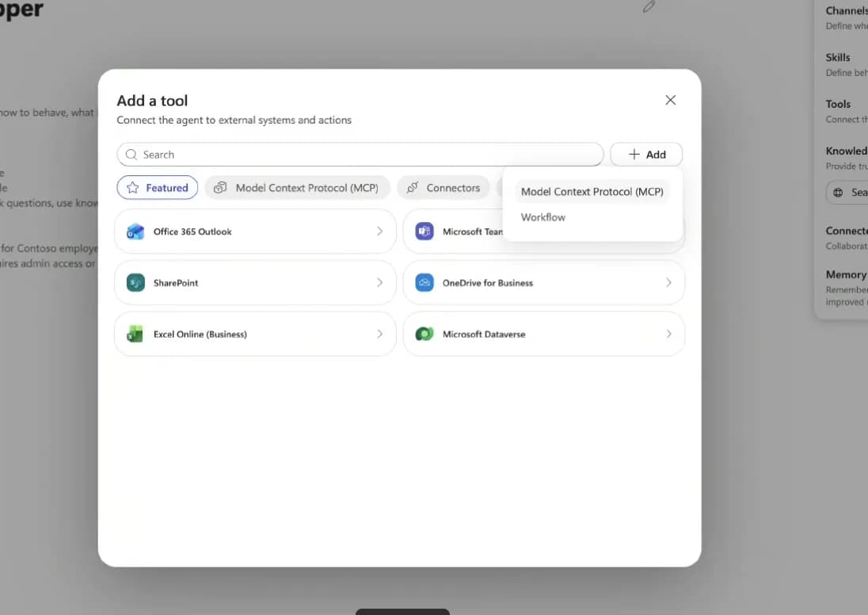Open the Excel Online (Business) tool card
The height and width of the screenshot is (615, 868).
pyautogui.click(x=255, y=334)
